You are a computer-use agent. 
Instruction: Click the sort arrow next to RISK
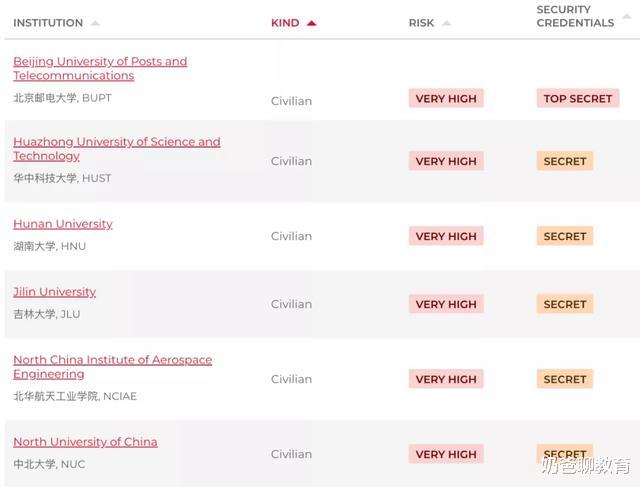[447, 23]
